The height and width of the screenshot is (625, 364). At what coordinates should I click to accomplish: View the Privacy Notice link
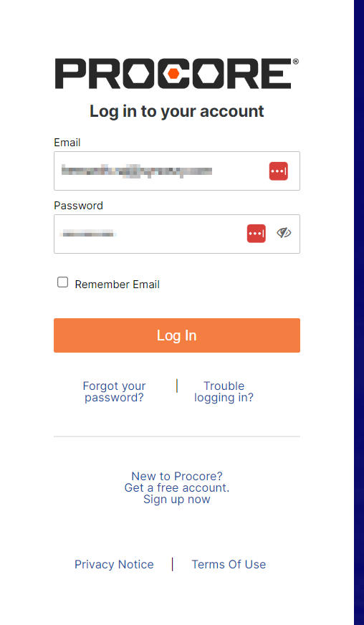coord(114,564)
